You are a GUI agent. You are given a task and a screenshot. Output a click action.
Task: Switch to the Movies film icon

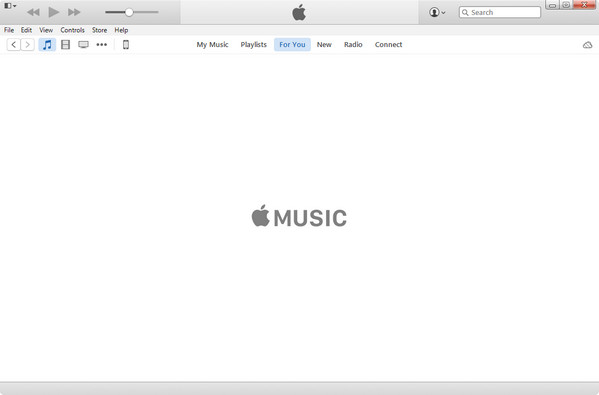tap(65, 45)
